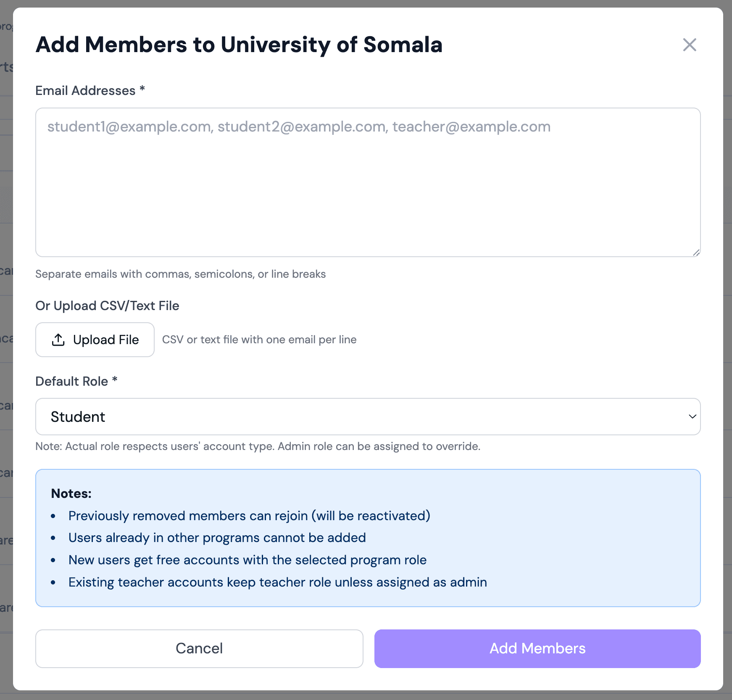
Task: Select the role picker under Default Role
Action: [x=368, y=417]
